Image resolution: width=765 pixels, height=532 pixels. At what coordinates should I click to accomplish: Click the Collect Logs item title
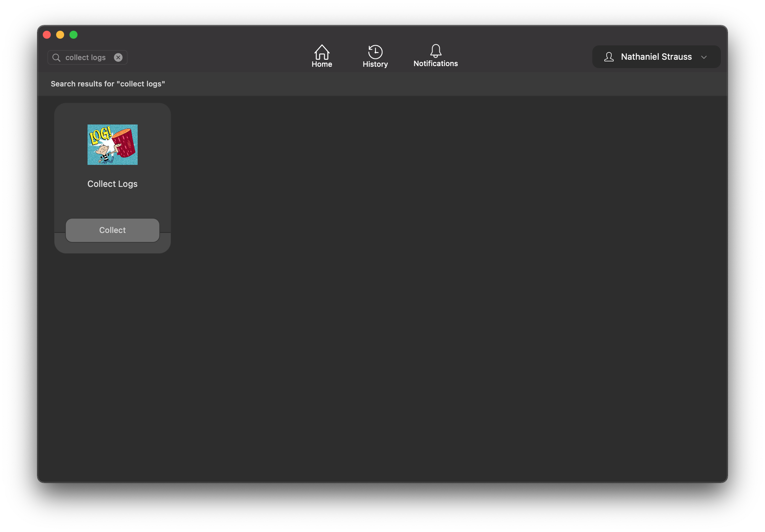click(113, 184)
